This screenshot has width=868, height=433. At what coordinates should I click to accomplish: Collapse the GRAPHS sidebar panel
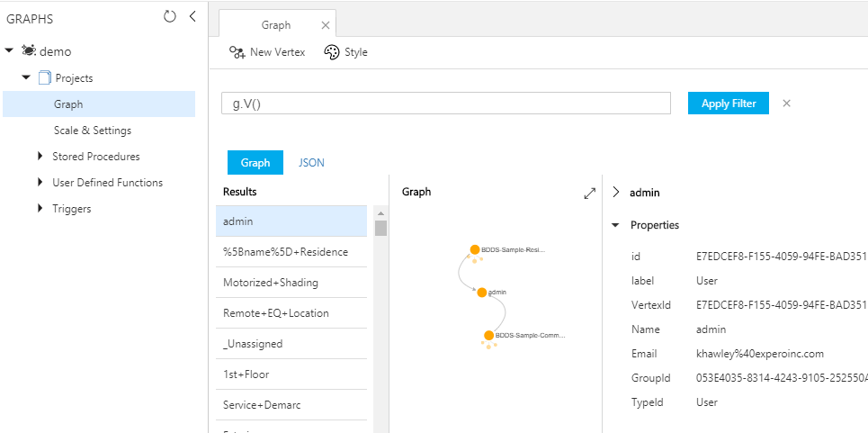pyautogui.click(x=192, y=16)
